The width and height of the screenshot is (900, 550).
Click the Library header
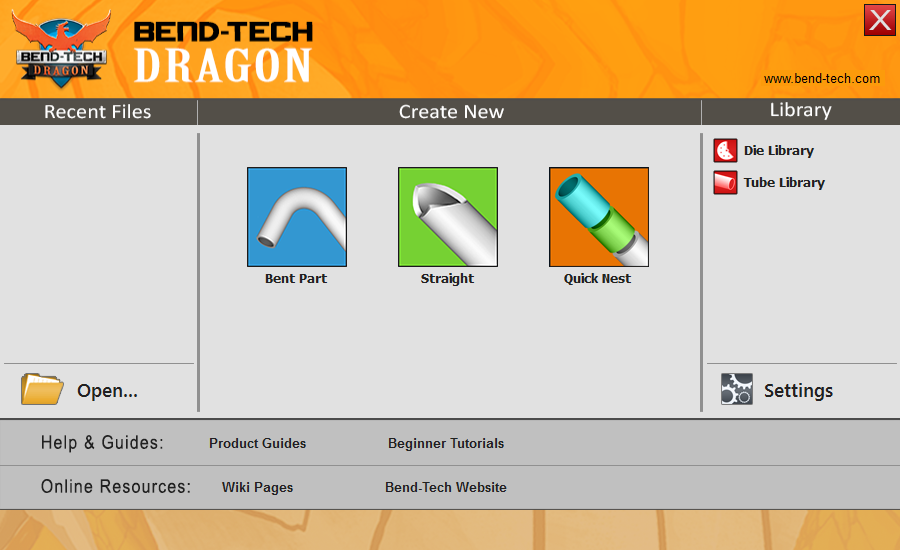tap(800, 110)
